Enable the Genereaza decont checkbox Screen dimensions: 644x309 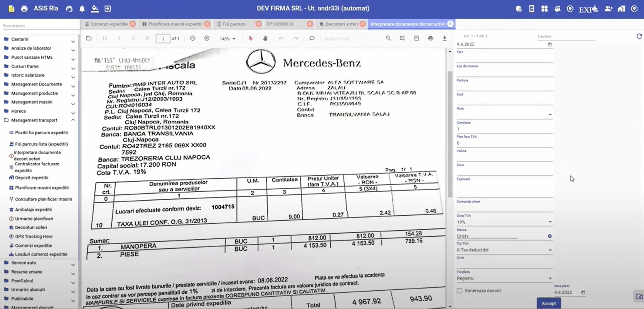point(460,290)
